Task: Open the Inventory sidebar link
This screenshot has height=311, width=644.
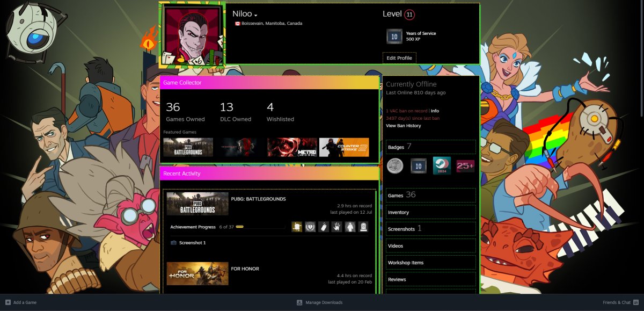Action: [x=430, y=212]
